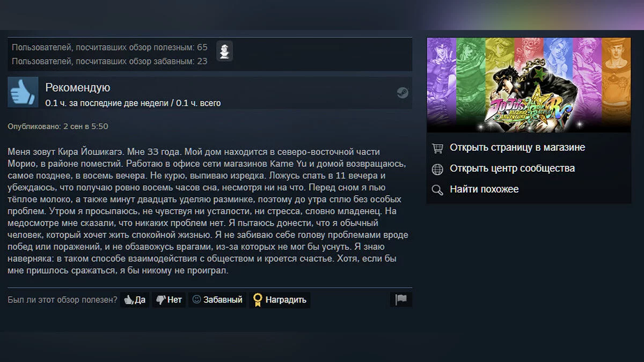Award the review with Наградить
The height and width of the screenshot is (362, 644).
click(x=280, y=300)
